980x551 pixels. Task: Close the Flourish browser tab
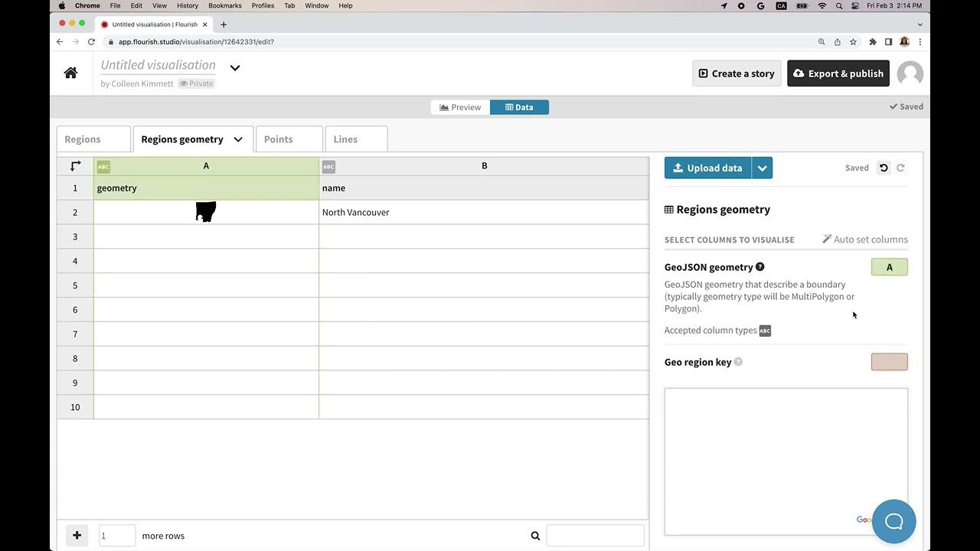(205, 24)
